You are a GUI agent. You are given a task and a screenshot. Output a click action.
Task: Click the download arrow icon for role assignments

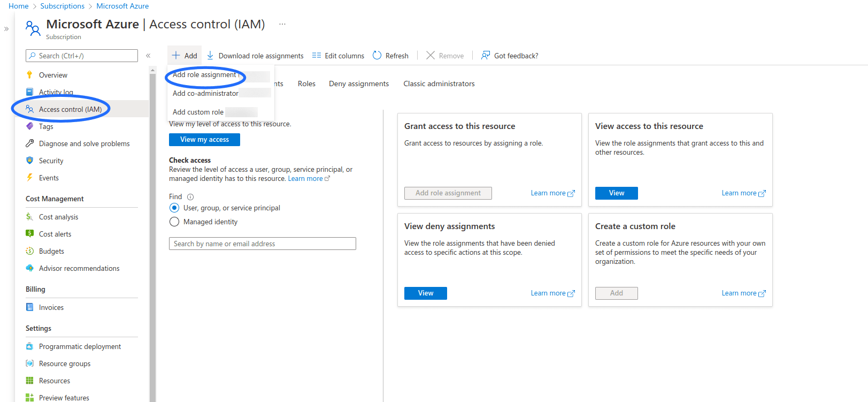pos(210,55)
